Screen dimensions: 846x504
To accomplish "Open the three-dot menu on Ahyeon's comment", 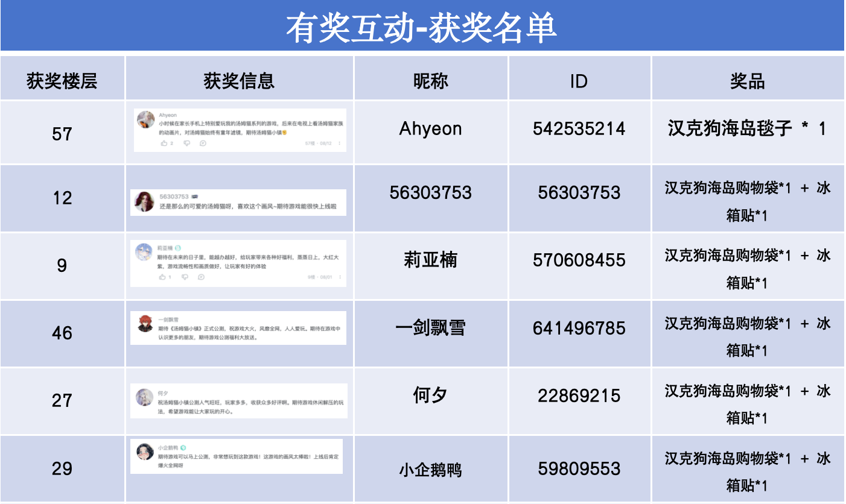I will point(340,143).
